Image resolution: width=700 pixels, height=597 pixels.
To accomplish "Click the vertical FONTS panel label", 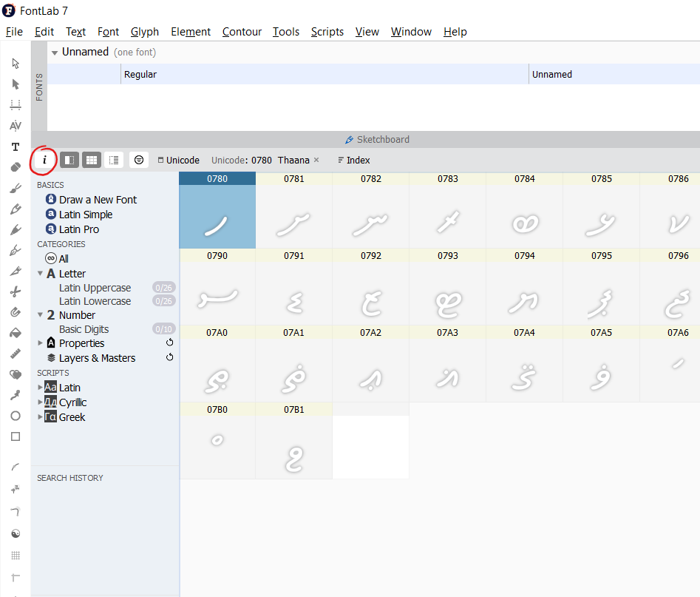I will click(x=39, y=87).
